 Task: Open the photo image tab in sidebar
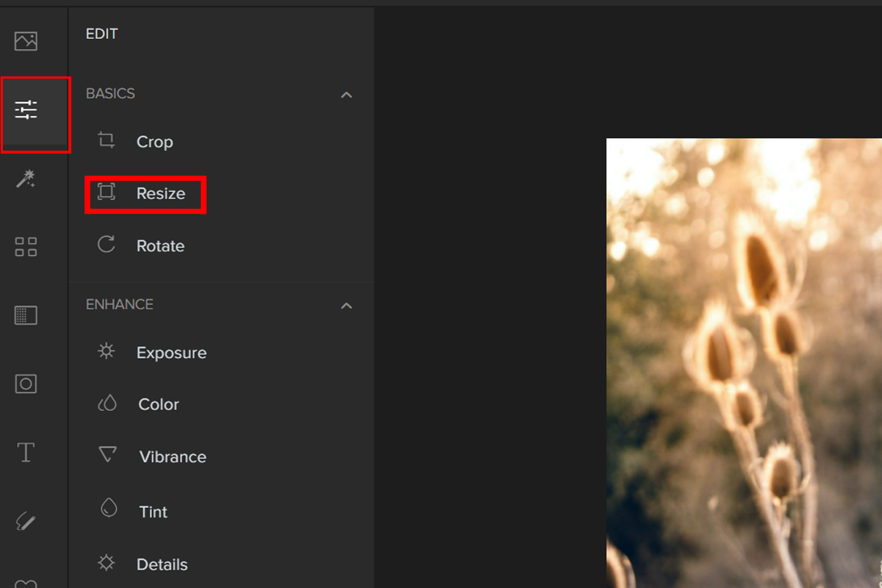pyautogui.click(x=26, y=41)
